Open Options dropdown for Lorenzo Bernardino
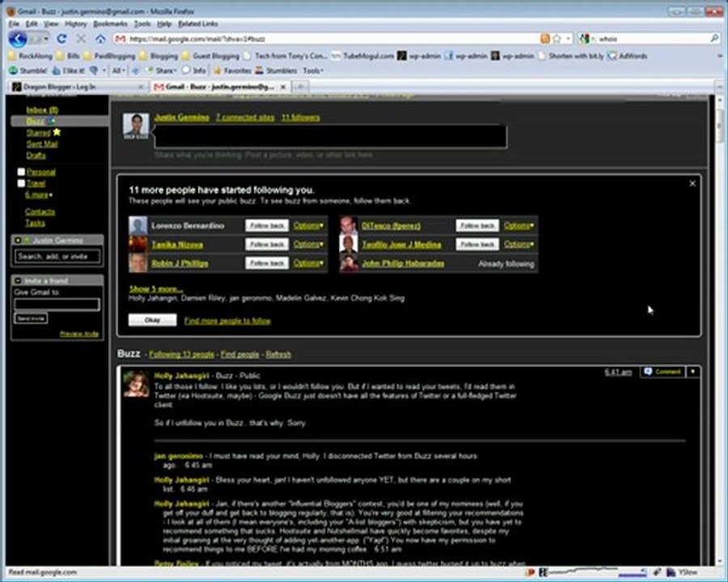The width and height of the screenshot is (728, 582). coord(308,226)
